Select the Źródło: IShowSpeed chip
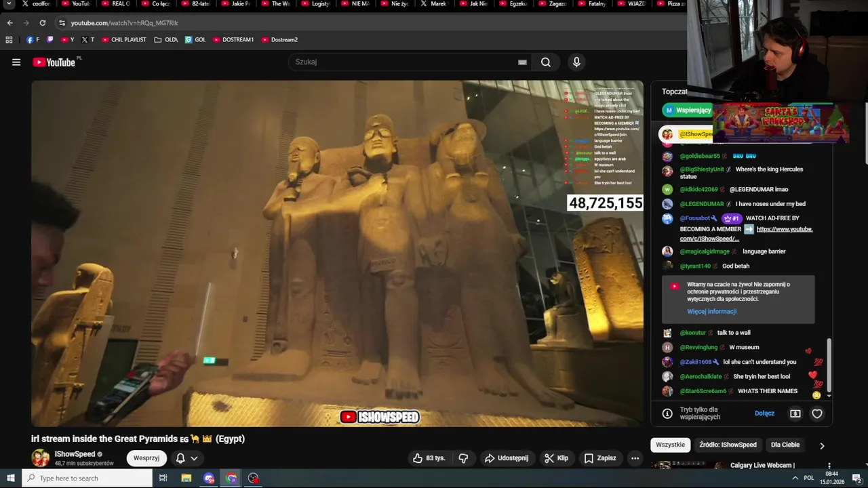This screenshot has width=868, height=488. point(728,445)
